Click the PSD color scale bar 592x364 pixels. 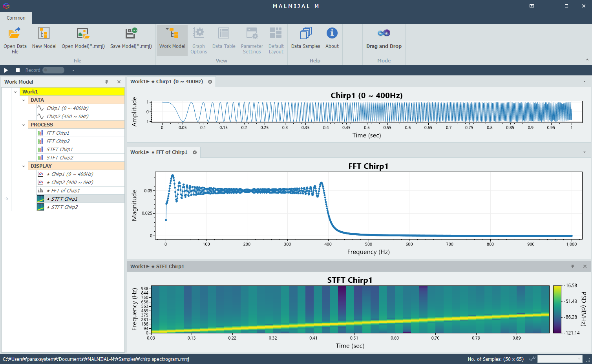point(557,309)
